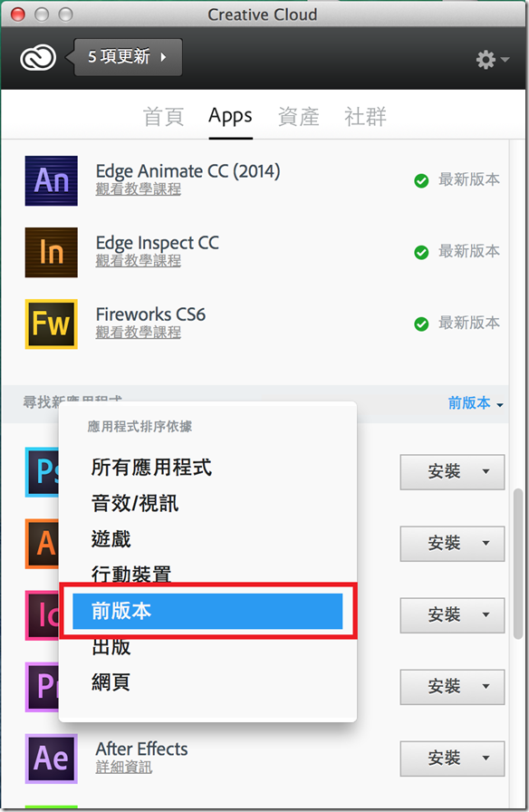
Task: Click the green check next to Fireworks CS6
Action: pyautogui.click(x=421, y=324)
